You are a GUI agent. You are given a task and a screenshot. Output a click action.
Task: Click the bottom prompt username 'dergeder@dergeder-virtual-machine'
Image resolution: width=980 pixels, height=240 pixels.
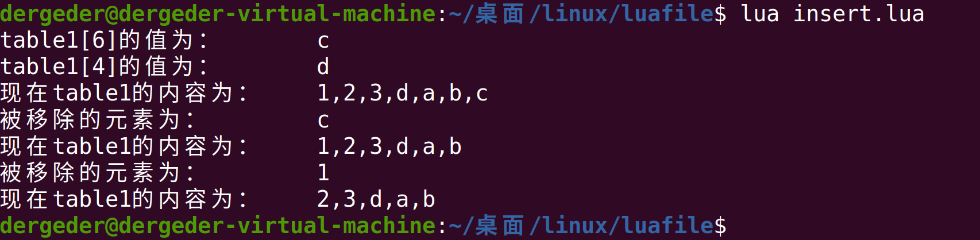pos(218,225)
